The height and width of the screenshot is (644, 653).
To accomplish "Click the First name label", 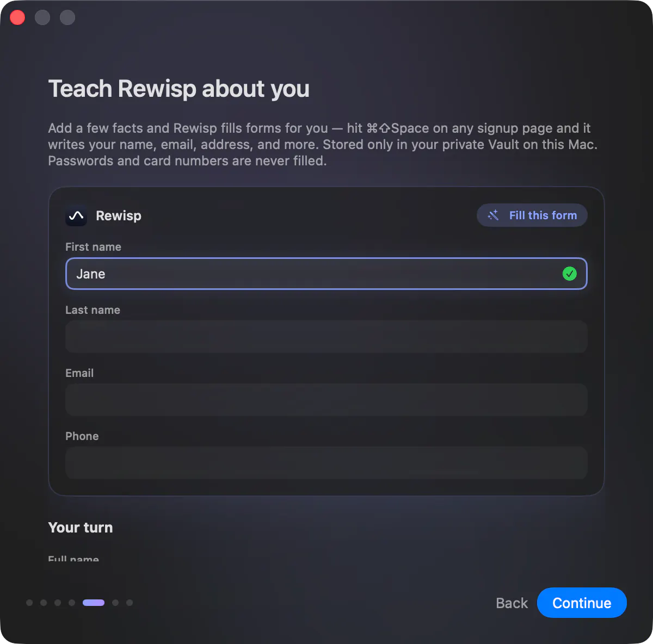I will [93, 247].
